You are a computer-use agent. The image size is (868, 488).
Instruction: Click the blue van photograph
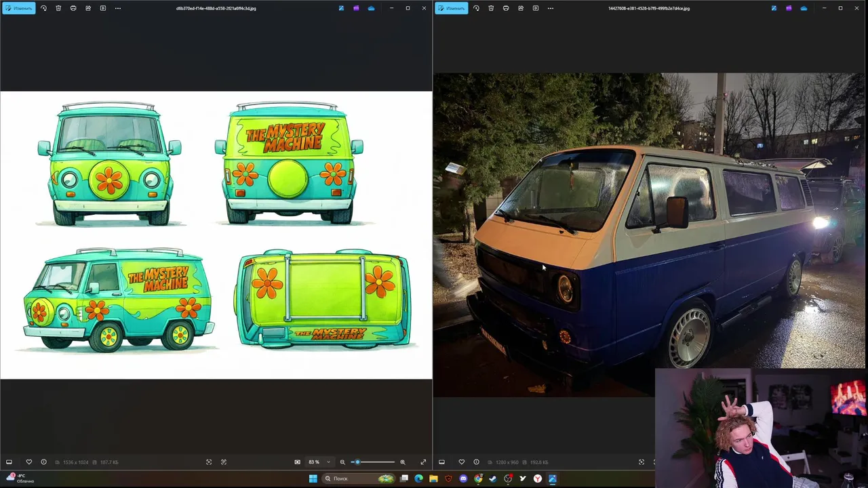click(649, 235)
